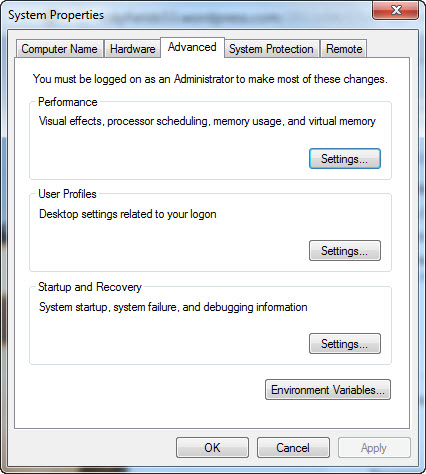
Task: Open User Profiles Settings button
Action: (345, 250)
